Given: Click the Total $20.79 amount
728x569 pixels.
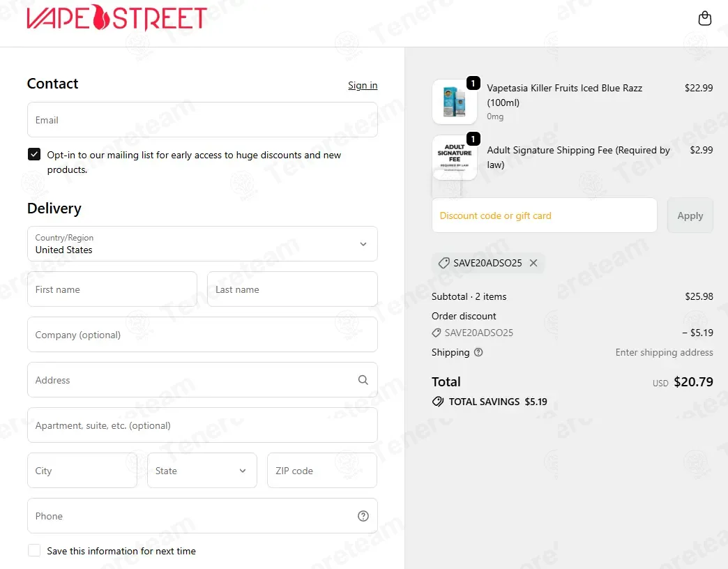Looking at the screenshot, I should tap(693, 381).
